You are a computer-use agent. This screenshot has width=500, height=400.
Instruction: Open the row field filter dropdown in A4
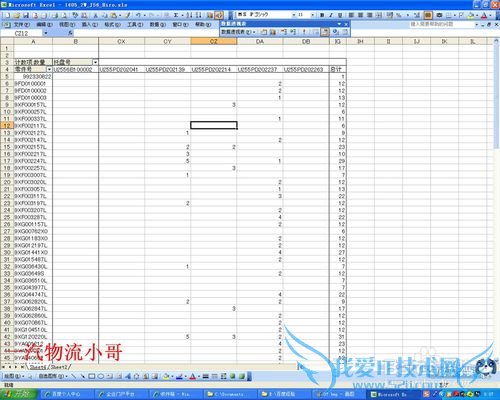click(x=49, y=69)
